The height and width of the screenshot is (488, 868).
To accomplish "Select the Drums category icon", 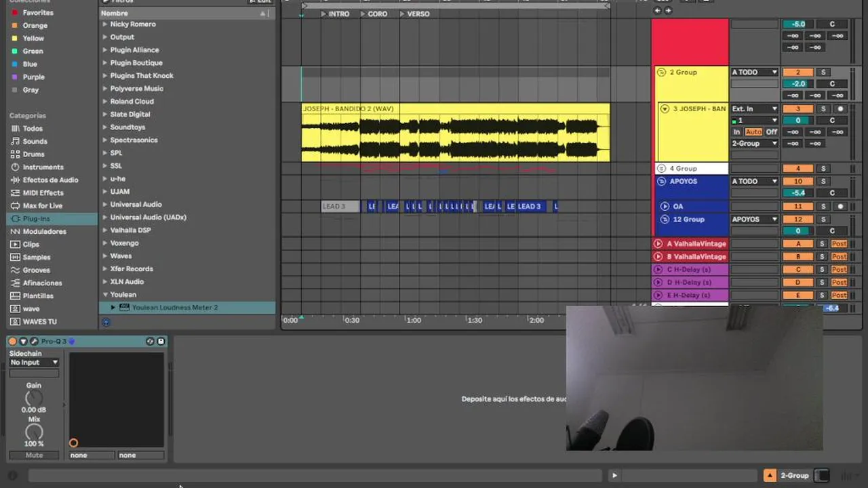I will [15, 155].
